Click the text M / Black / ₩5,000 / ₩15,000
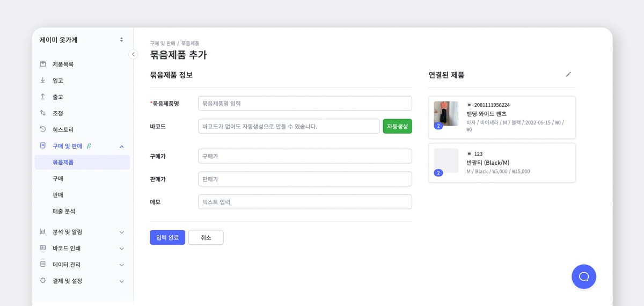The width and height of the screenshot is (644, 306). [x=498, y=171]
